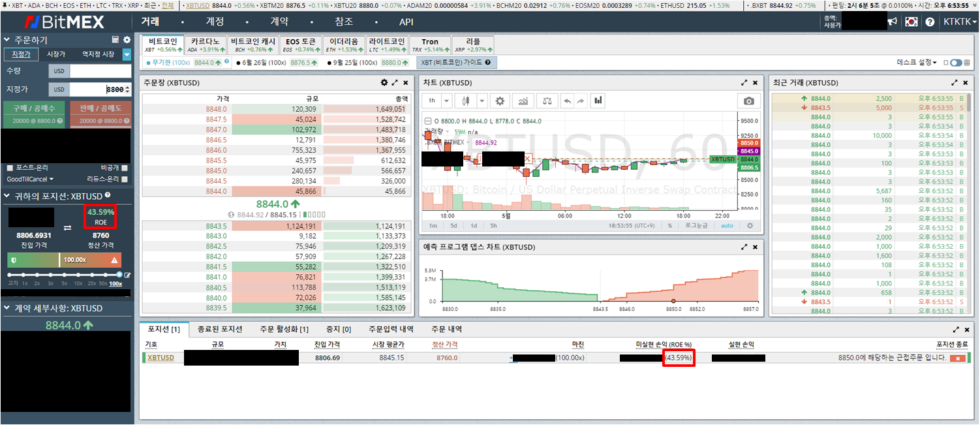Toggle 로그눈금 log scale on chart

pos(697,225)
